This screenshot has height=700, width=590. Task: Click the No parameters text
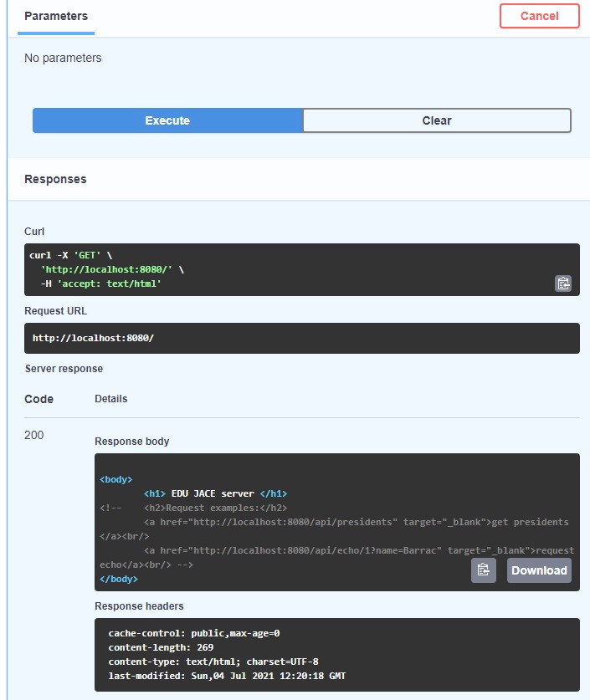pyautogui.click(x=63, y=58)
